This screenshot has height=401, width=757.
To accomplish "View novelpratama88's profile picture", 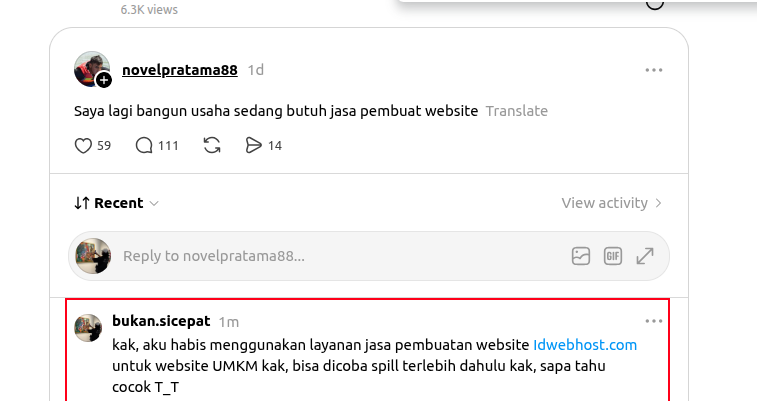I will [92, 69].
